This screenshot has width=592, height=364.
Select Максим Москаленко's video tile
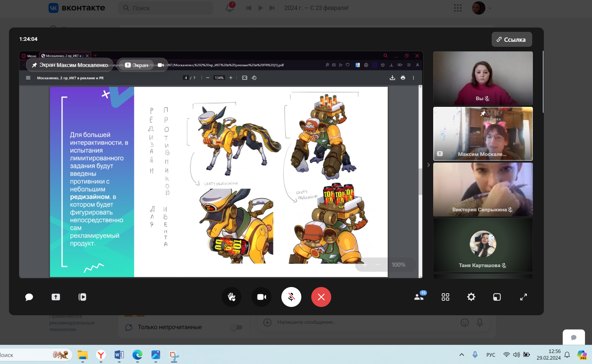click(483, 134)
